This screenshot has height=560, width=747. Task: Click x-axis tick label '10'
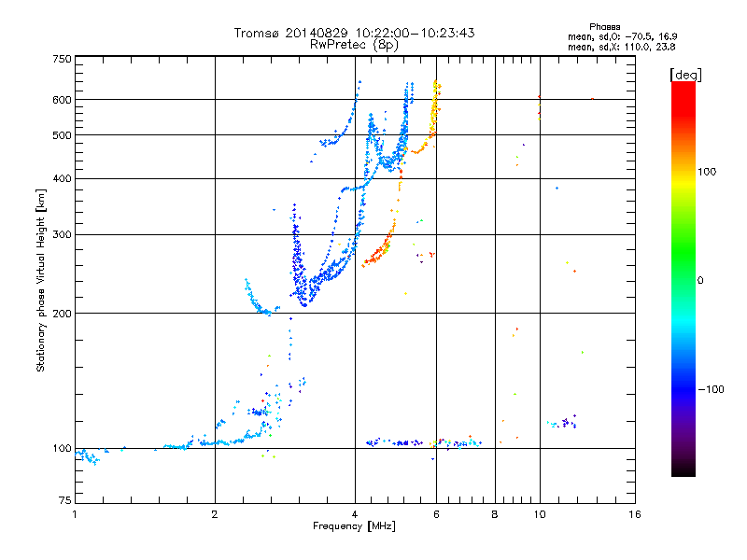(540, 514)
